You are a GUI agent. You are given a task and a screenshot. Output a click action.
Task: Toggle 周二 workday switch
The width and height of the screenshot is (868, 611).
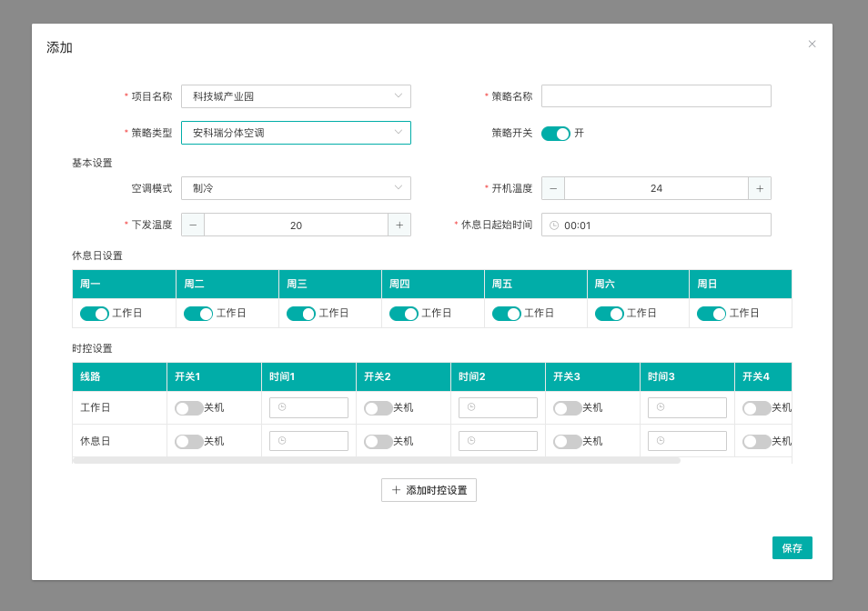click(198, 314)
